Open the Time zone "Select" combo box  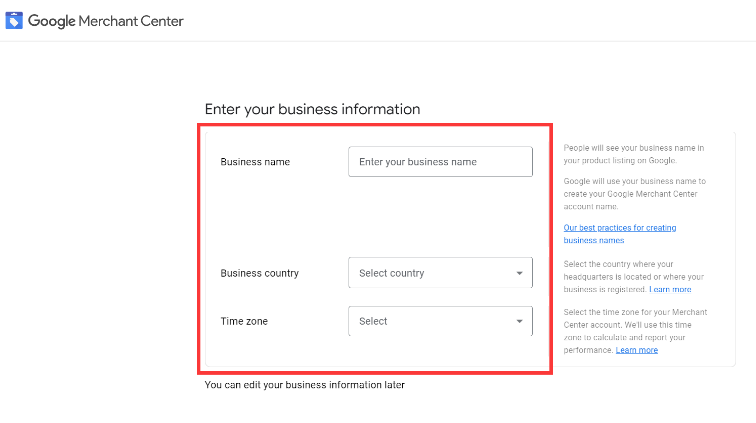[430, 321]
